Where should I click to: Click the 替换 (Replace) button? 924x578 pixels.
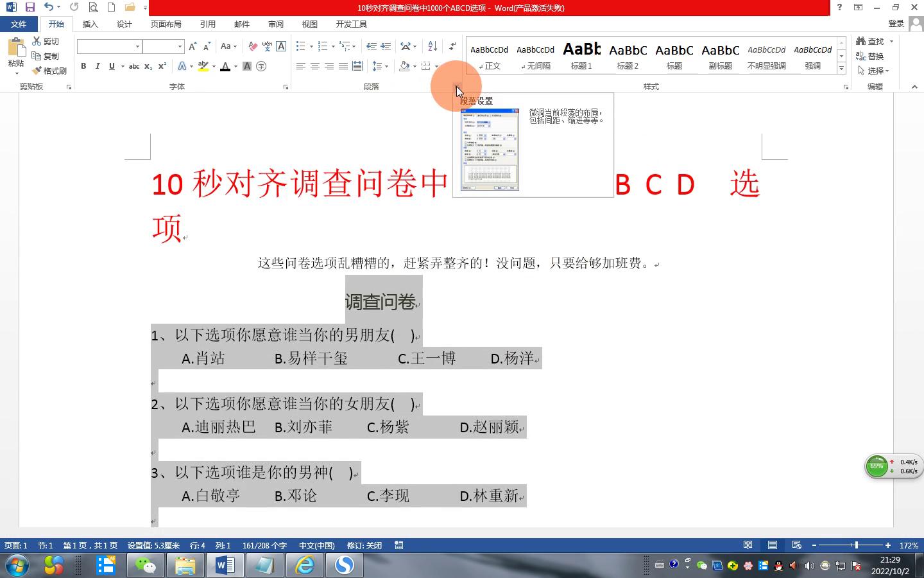point(870,56)
